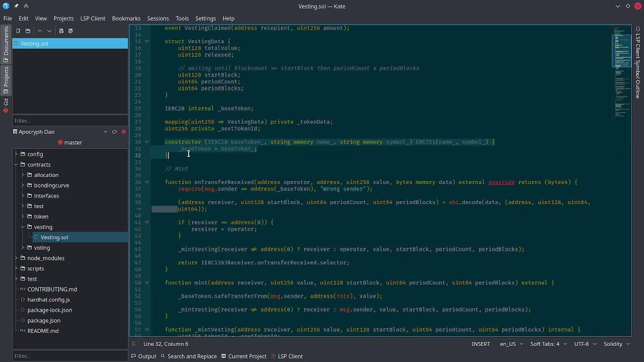Click the master git branch button
Image resolution: width=644 pixels, height=362 pixels.
(70, 142)
